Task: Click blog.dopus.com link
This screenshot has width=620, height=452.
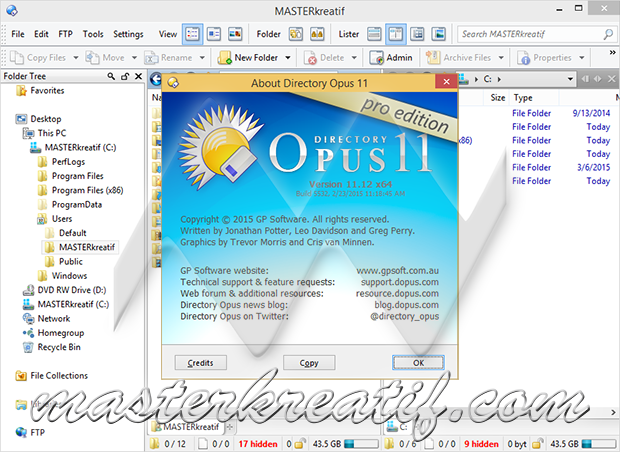Action: [x=406, y=305]
